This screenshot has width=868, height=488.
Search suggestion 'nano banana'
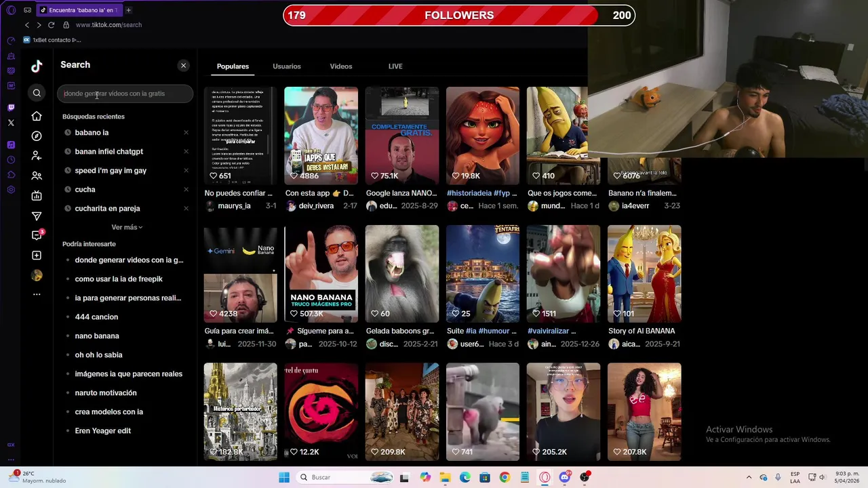point(97,336)
